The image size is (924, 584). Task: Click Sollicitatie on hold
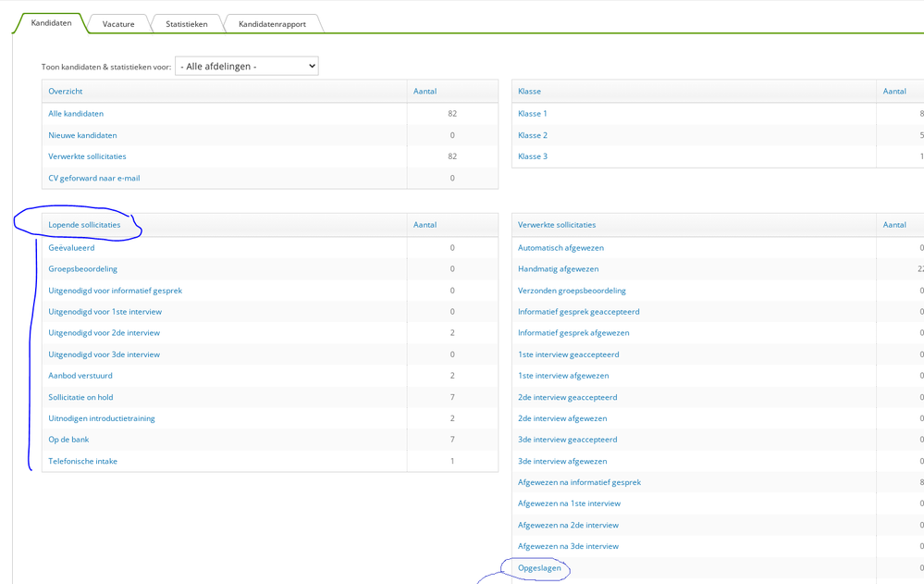80,397
